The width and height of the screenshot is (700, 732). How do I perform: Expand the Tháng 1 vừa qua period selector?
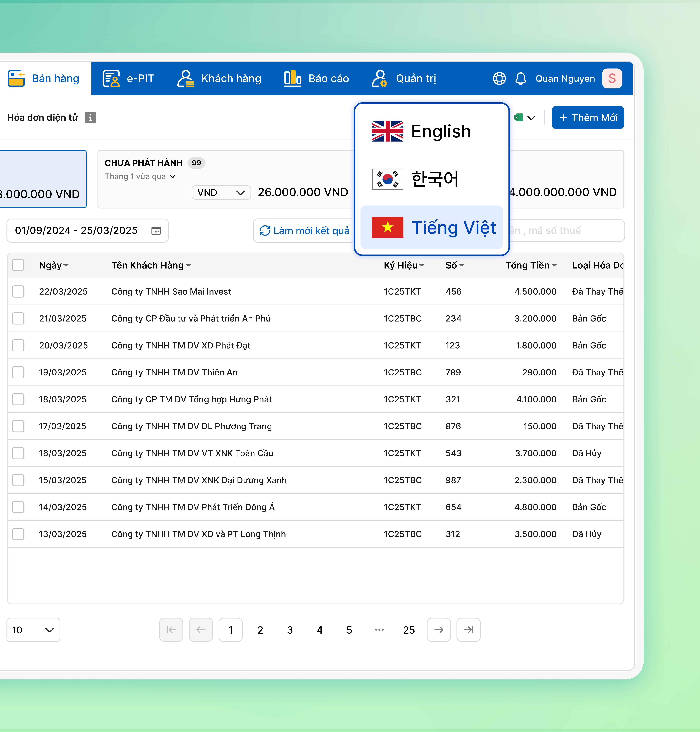pyautogui.click(x=140, y=176)
